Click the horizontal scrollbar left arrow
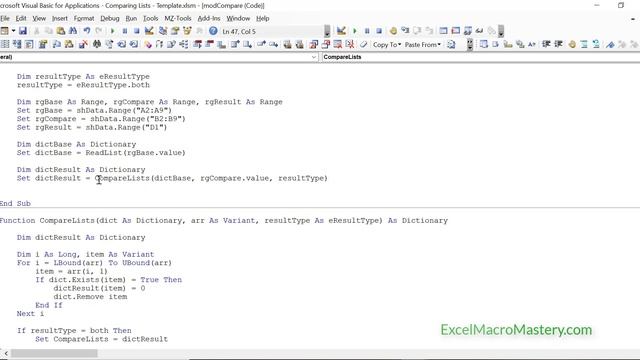The image size is (640, 360). 6,353
